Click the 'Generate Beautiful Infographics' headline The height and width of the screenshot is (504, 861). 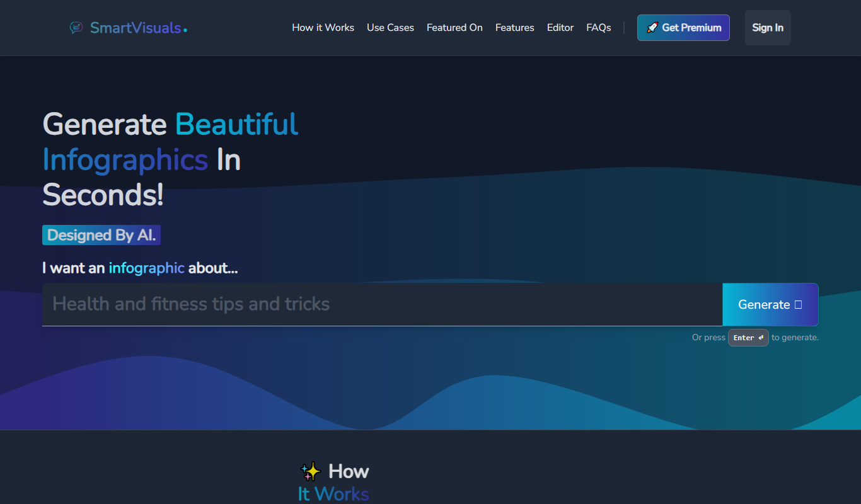pos(170,159)
